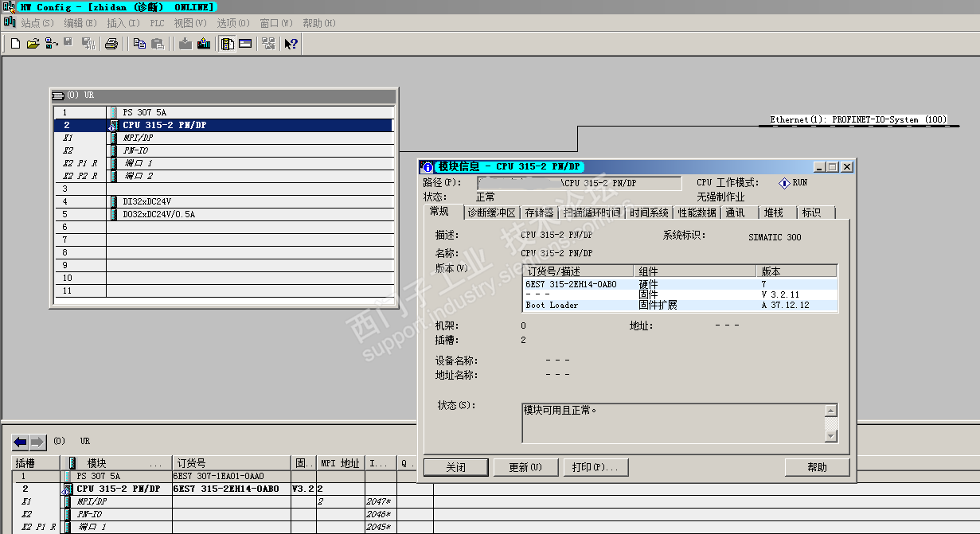
Task: Click the Ethernet(1): PROFINET-IO-System (100) line label
Action: click(x=858, y=119)
